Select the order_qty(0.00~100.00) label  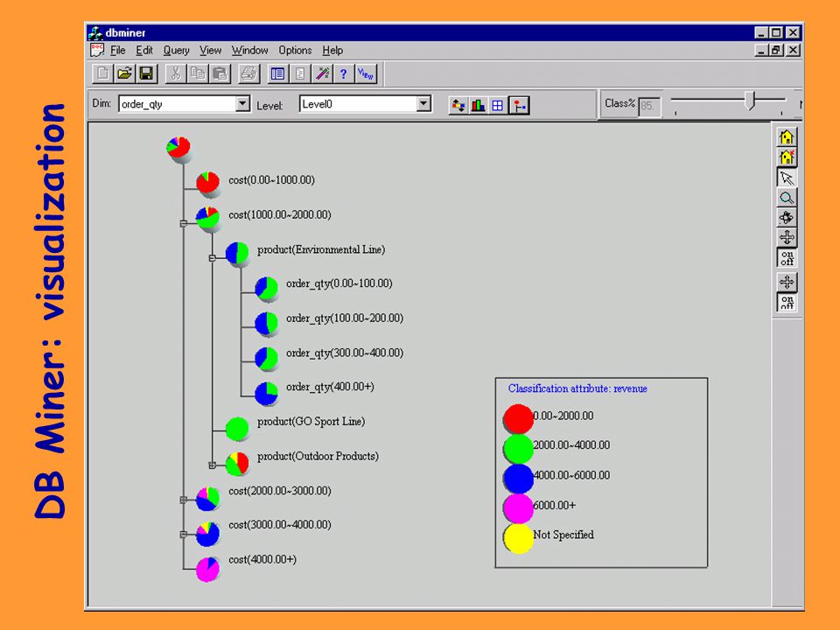(339, 283)
